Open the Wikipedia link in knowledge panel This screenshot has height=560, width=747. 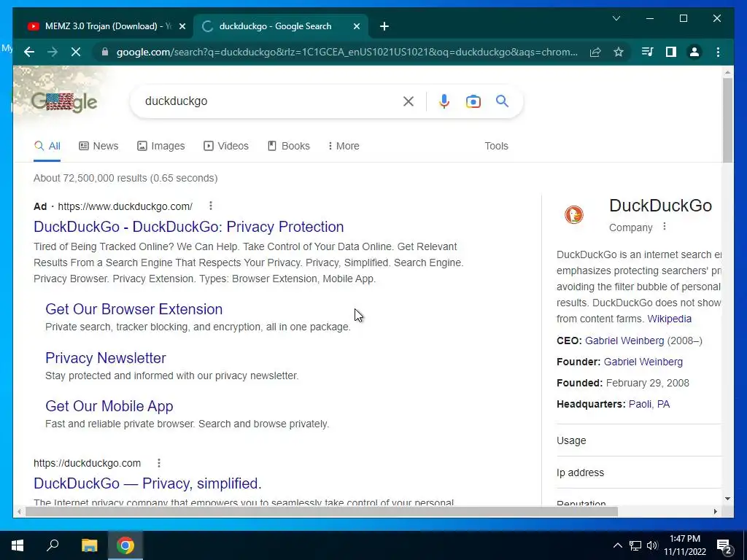coord(670,319)
